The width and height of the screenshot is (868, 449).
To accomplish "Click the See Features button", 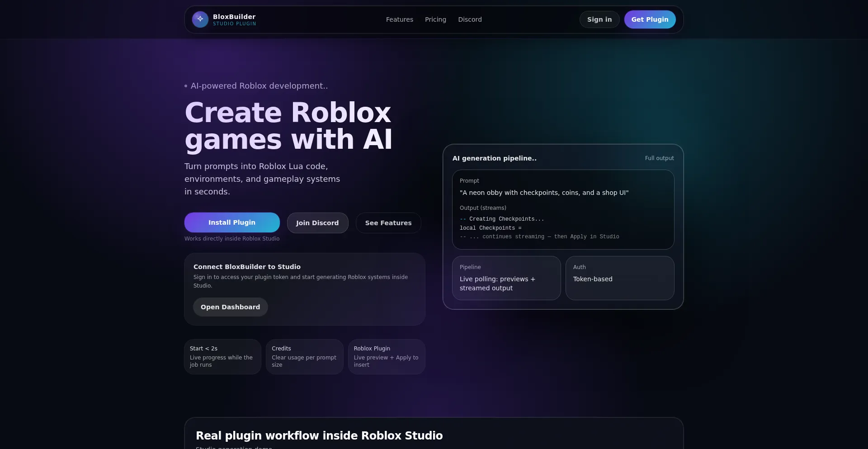I will pyautogui.click(x=388, y=223).
